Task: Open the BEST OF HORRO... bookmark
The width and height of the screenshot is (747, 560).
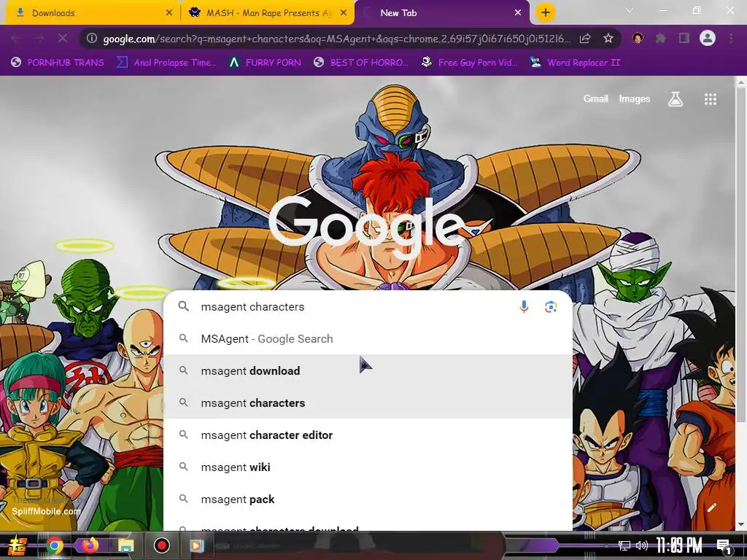Action: (361, 63)
